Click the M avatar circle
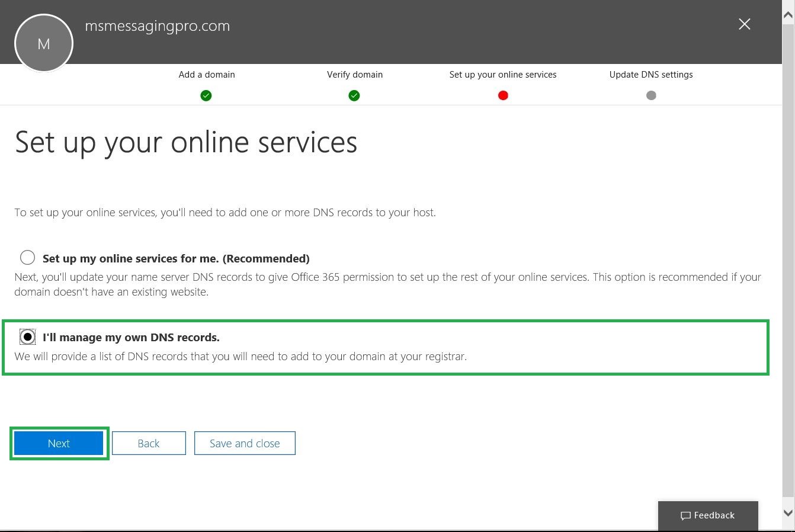 click(44, 44)
